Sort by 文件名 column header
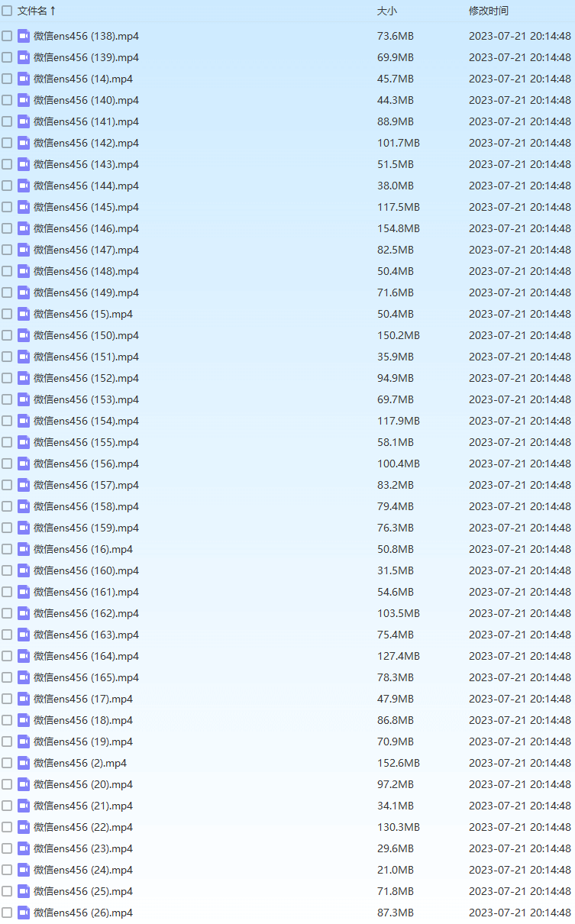The width and height of the screenshot is (575, 924). pos(36,11)
